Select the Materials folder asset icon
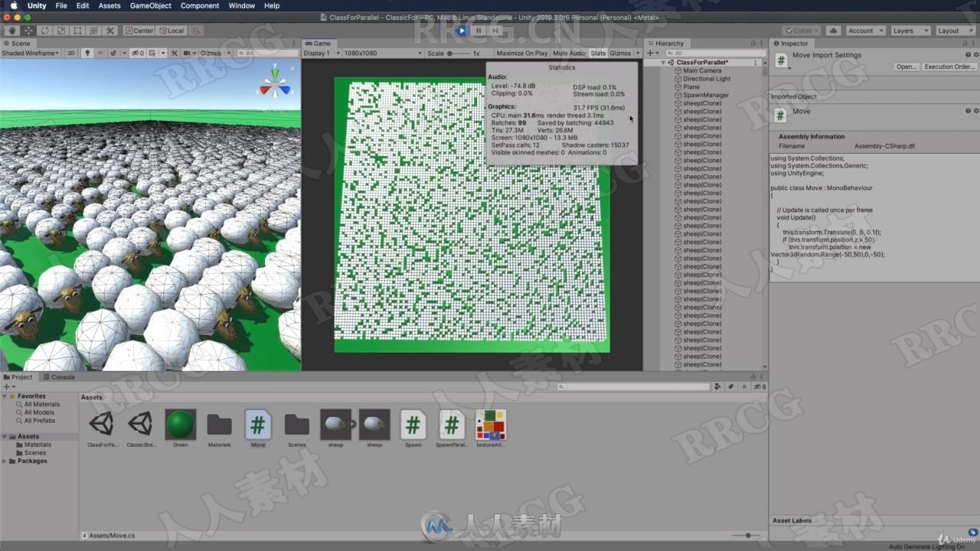 coord(219,425)
